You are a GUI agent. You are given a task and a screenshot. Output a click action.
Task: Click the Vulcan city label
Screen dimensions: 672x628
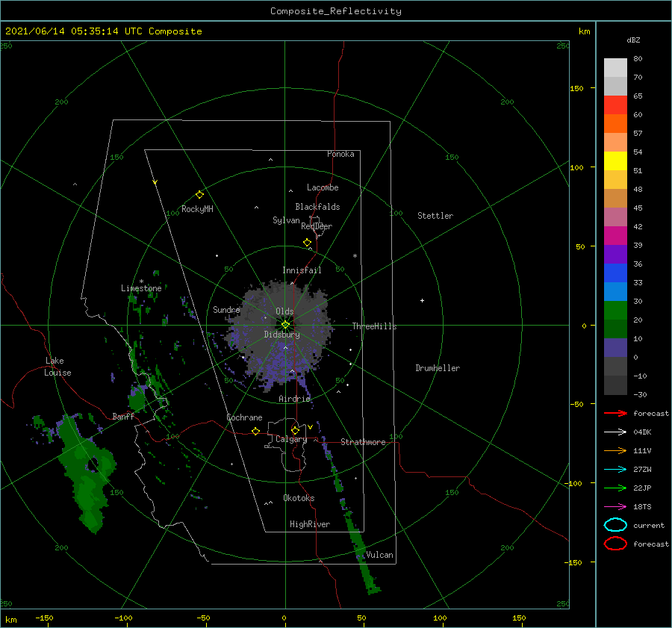[x=380, y=555]
